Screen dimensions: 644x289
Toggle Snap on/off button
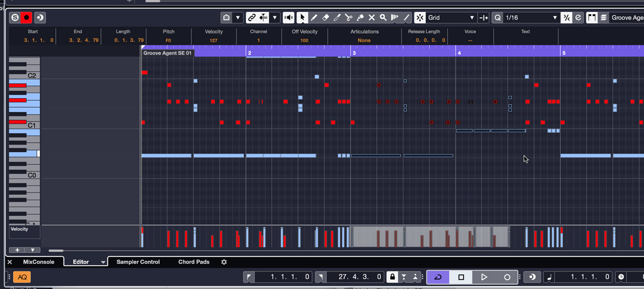coord(420,17)
